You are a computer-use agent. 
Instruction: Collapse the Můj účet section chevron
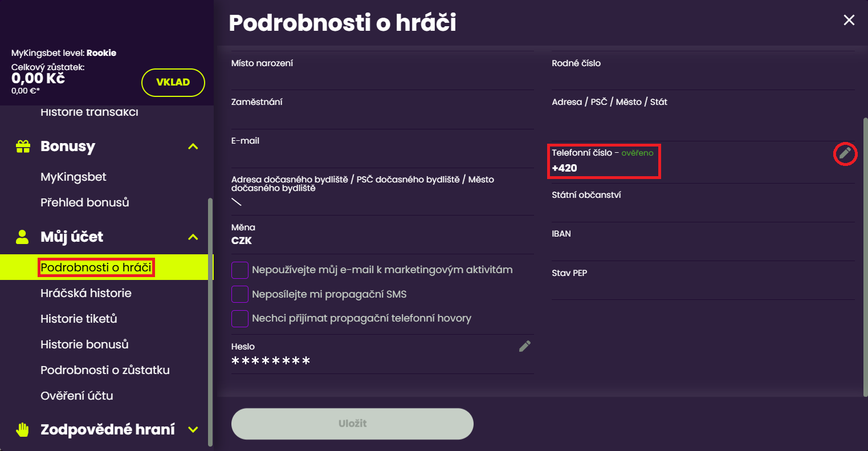(193, 237)
